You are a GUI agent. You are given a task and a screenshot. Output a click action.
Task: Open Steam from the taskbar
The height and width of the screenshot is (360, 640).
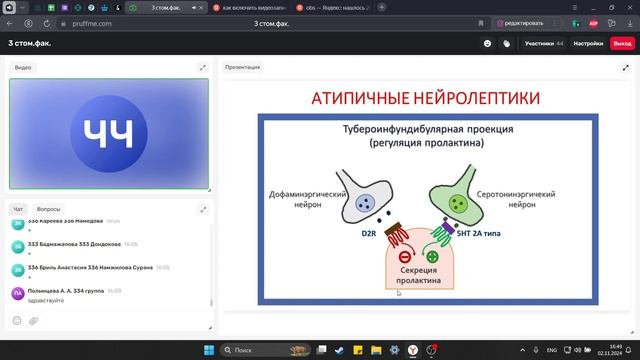(x=339, y=350)
